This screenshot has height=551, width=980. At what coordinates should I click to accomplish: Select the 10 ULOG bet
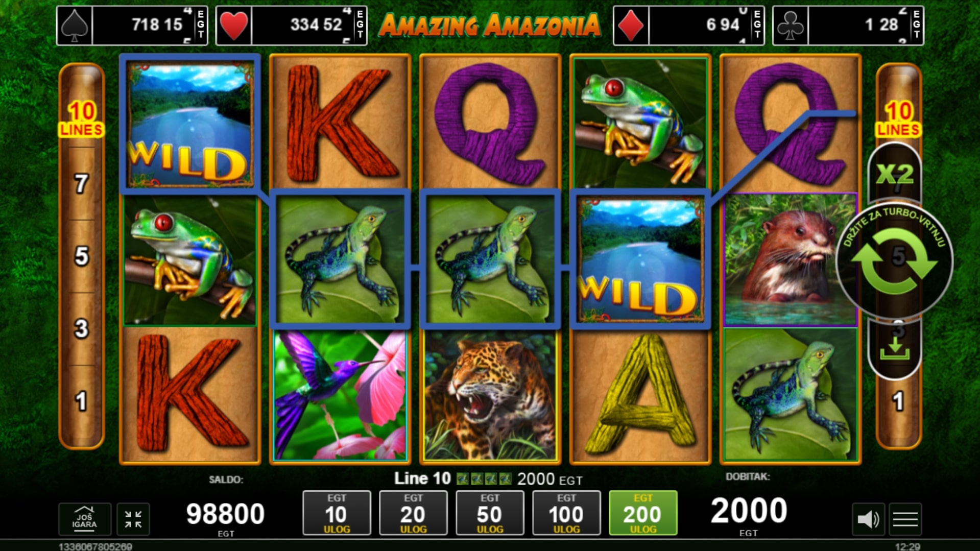337,513
